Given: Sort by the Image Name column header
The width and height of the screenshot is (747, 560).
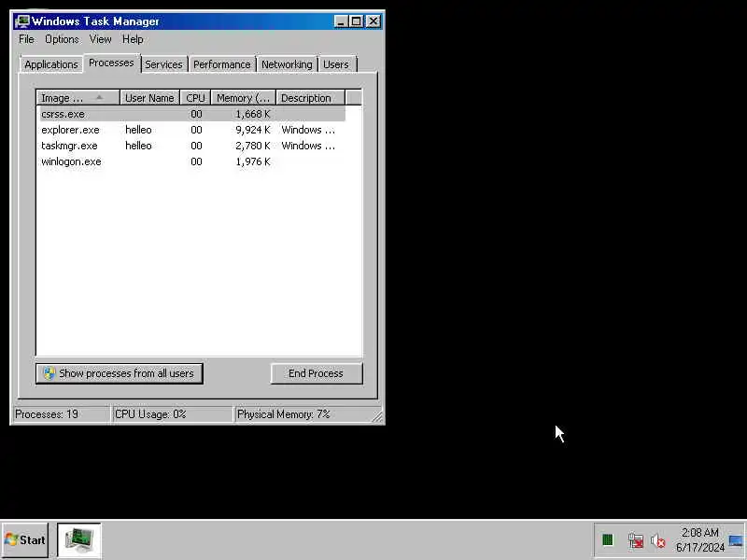Looking at the screenshot, I should tap(78, 98).
